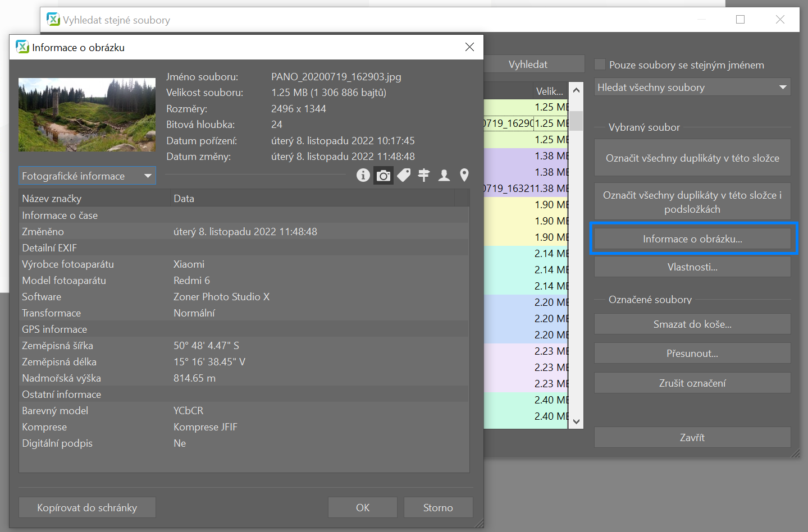Close the Informace o obrázku dialog
Image resolution: width=808 pixels, height=532 pixels.
(x=470, y=47)
